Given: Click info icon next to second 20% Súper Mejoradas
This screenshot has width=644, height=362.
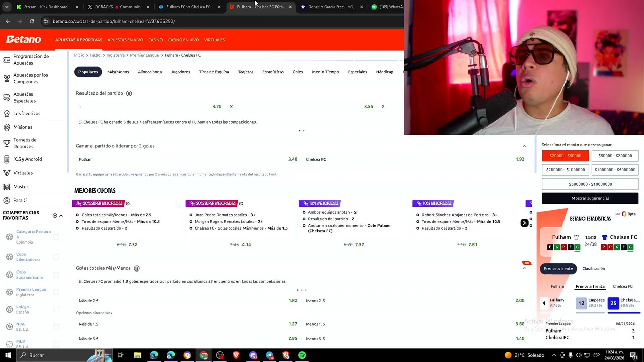Looking at the screenshot, I should coord(241,203).
